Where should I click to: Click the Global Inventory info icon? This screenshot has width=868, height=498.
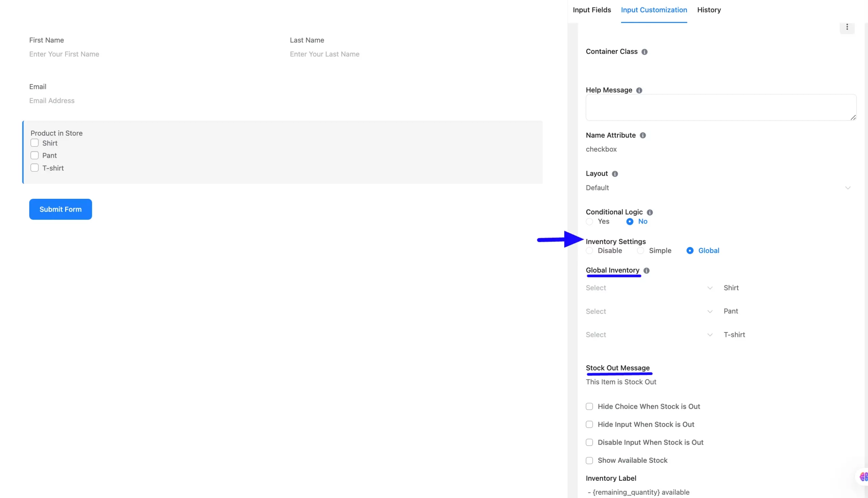(647, 271)
